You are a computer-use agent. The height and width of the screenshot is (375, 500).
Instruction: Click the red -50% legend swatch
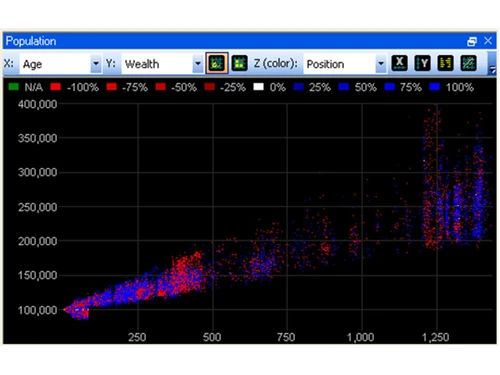pyautogui.click(x=161, y=87)
